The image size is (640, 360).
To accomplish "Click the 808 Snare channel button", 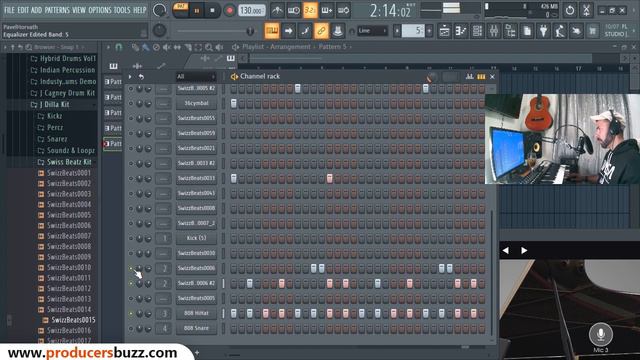I will pyautogui.click(x=196, y=328).
